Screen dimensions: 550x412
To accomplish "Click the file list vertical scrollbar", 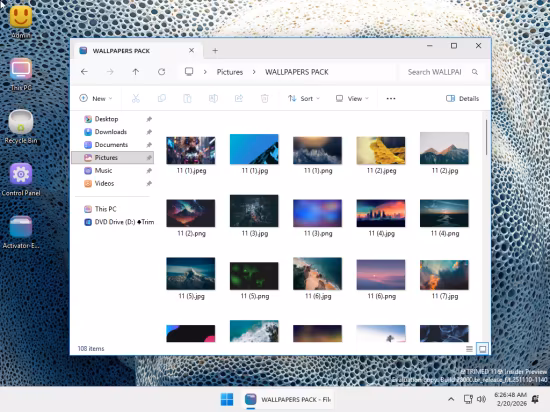I will click(x=487, y=137).
